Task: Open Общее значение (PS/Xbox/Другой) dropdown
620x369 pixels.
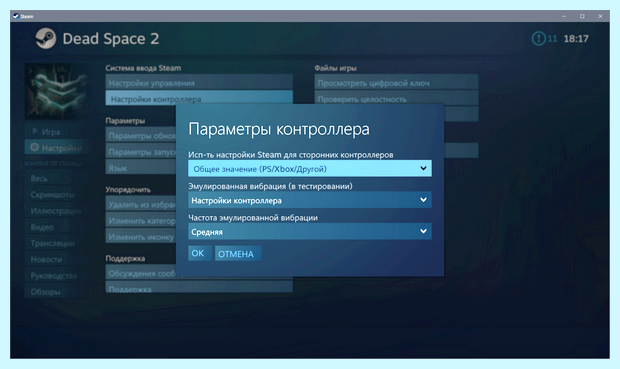Action: click(x=310, y=168)
